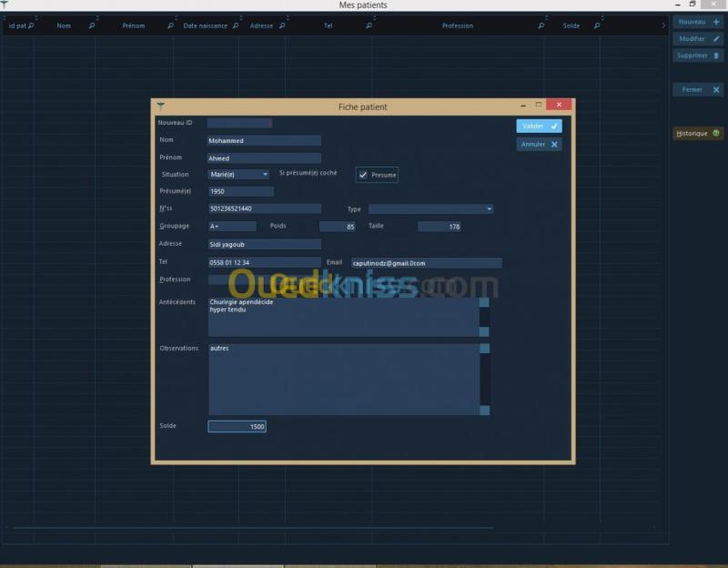The width and height of the screenshot is (728, 568).
Task: Toggle the Presume checkbox
Action: (363, 175)
